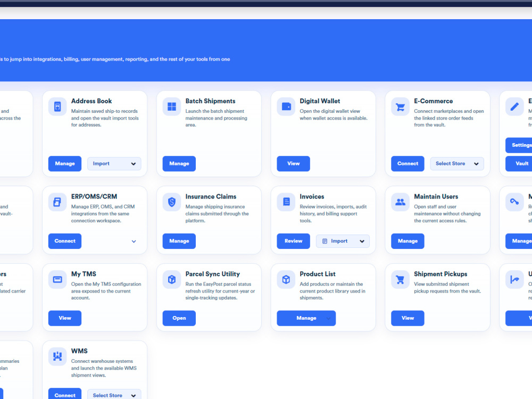Click Manage in Maintain Users
The height and width of the screenshot is (399, 532).
coord(408,241)
